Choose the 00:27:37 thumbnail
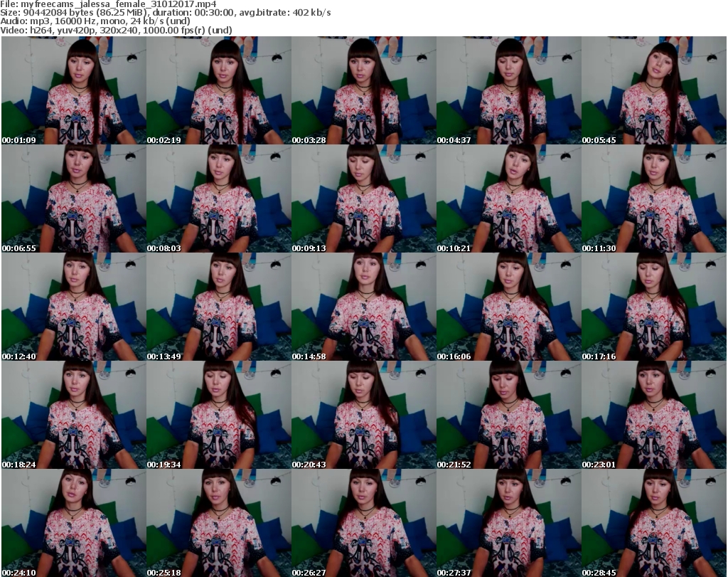 pyautogui.click(x=509, y=523)
